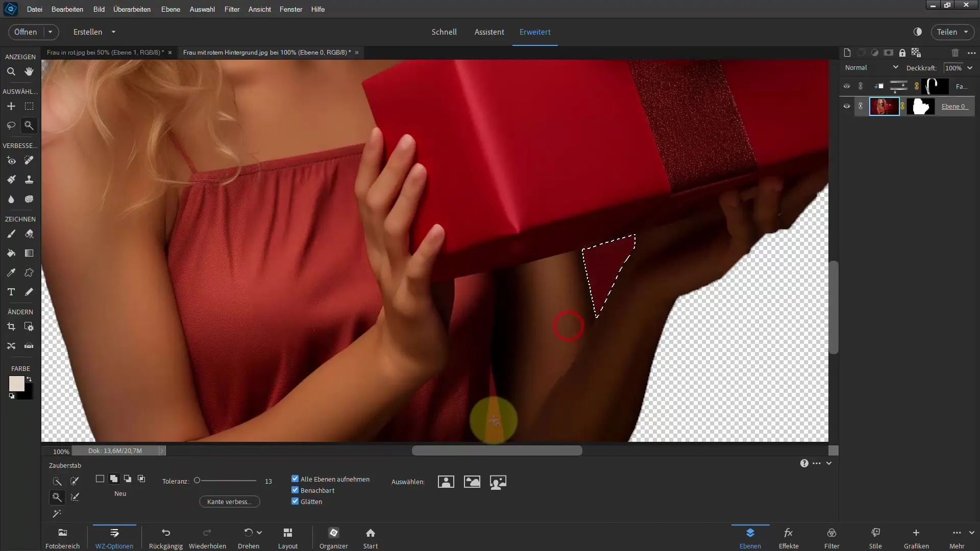Select the Straighten tool
This screenshot has width=980, height=551.
(29, 346)
